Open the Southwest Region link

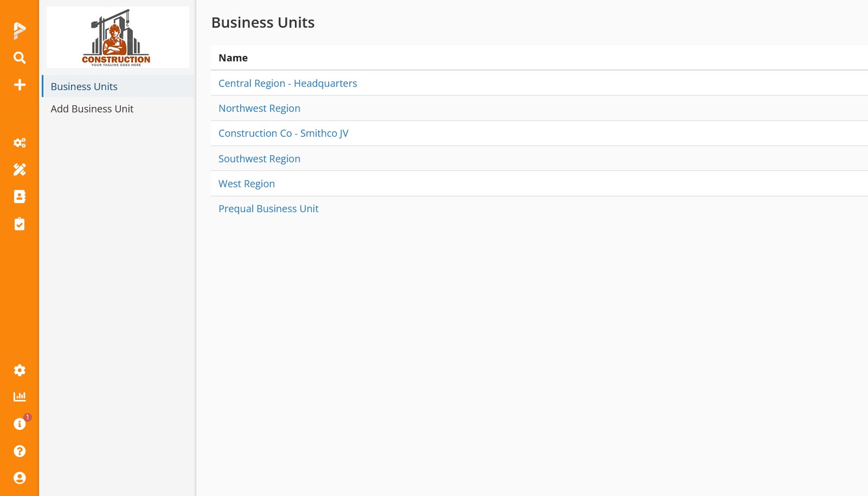pos(259,158)
